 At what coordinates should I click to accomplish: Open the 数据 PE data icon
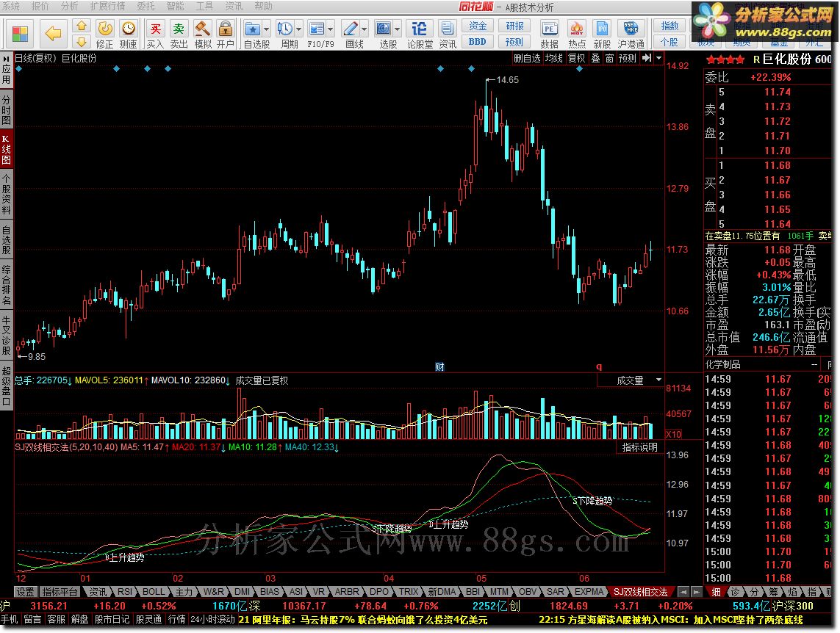[x=549, y=29]
